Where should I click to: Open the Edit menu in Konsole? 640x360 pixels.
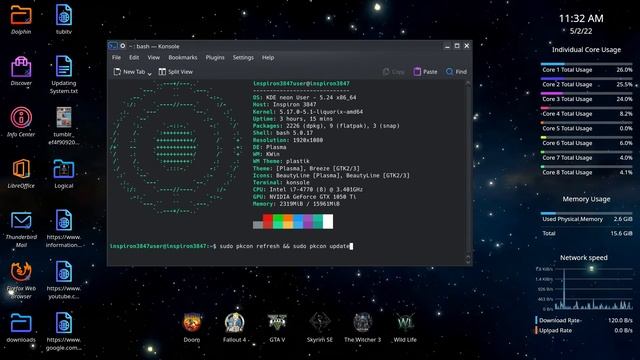pyautogui.click(x=134, y=58)
